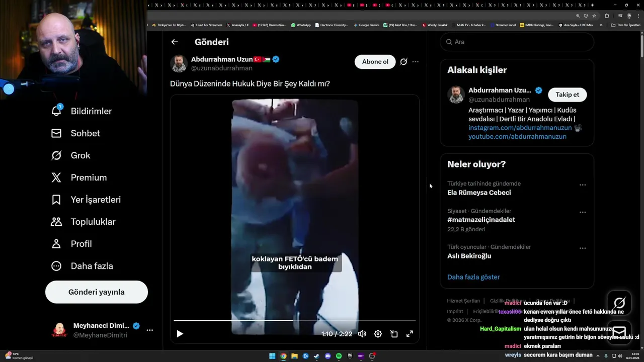Open Bildirimler notifications bell
The height and width of the screenshot is (362, 644).
(82, 111)
